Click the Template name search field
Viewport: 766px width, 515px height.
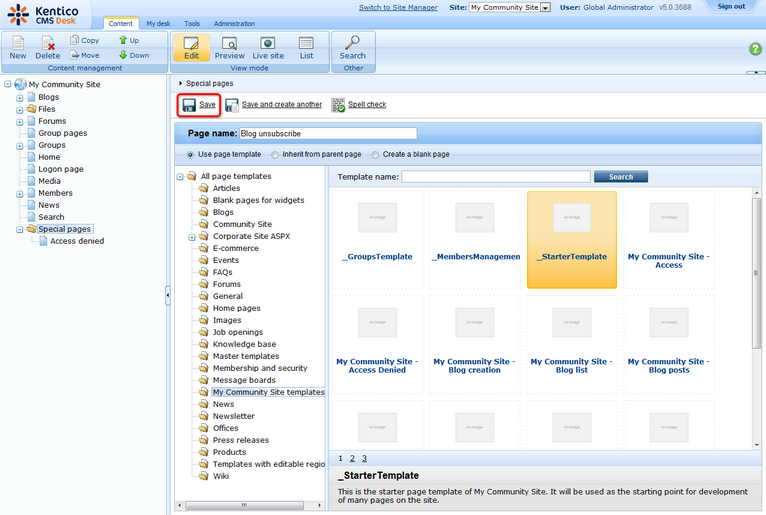tap(496, 177)
